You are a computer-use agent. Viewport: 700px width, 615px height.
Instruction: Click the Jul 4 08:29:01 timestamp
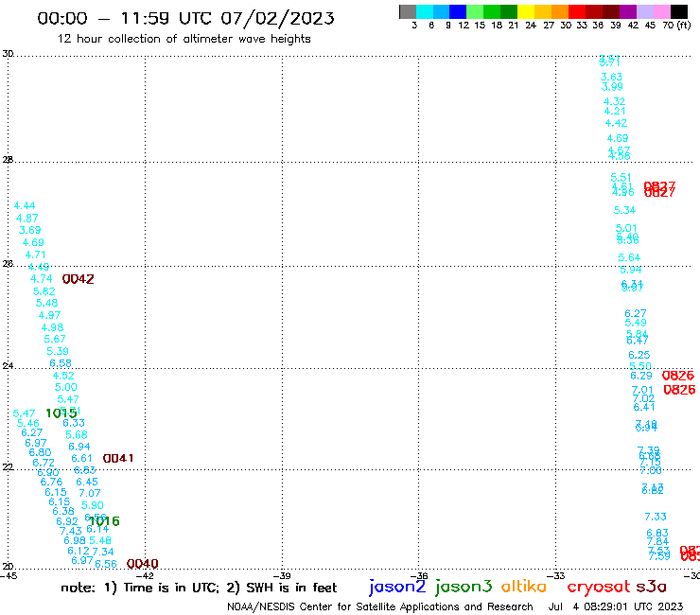coord(616,606)
